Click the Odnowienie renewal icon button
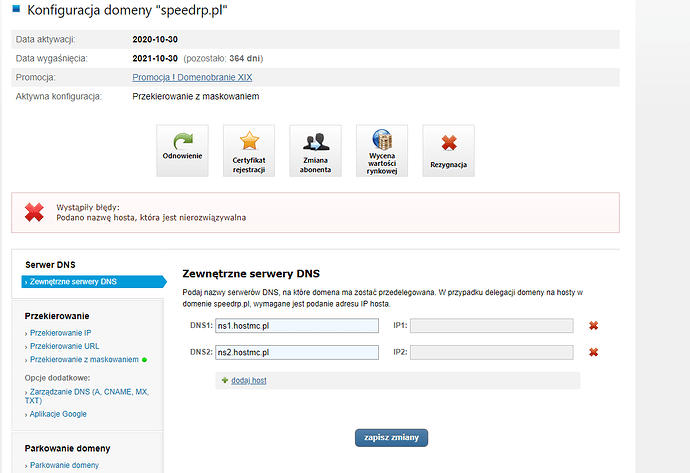This screenshot has width=690, height=473. pos(182,150)
